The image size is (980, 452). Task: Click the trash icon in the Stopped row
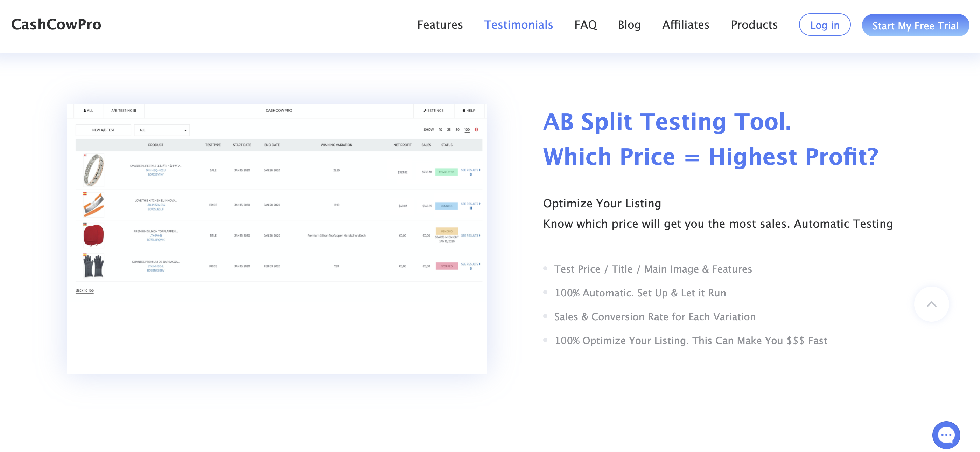click(x=471, y=268)
